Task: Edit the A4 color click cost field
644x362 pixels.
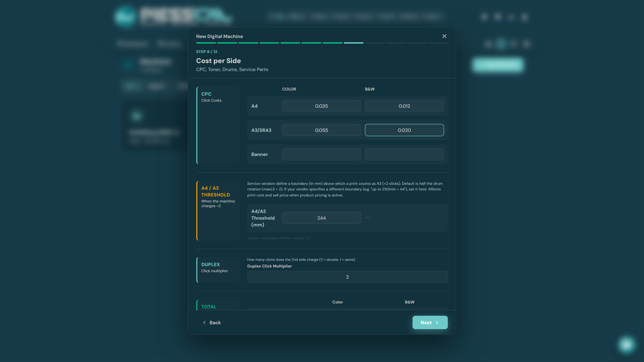Action: (321, 106)
